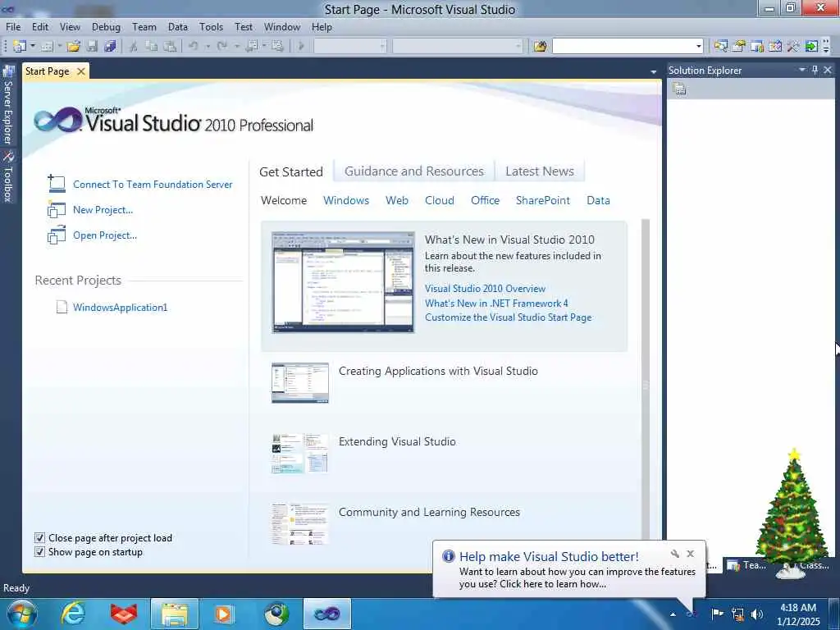Click the Visual Studio 2010 Overview link
Viewport: 840px width, 630px height.
pyautogui.click(x=485, y=289)
